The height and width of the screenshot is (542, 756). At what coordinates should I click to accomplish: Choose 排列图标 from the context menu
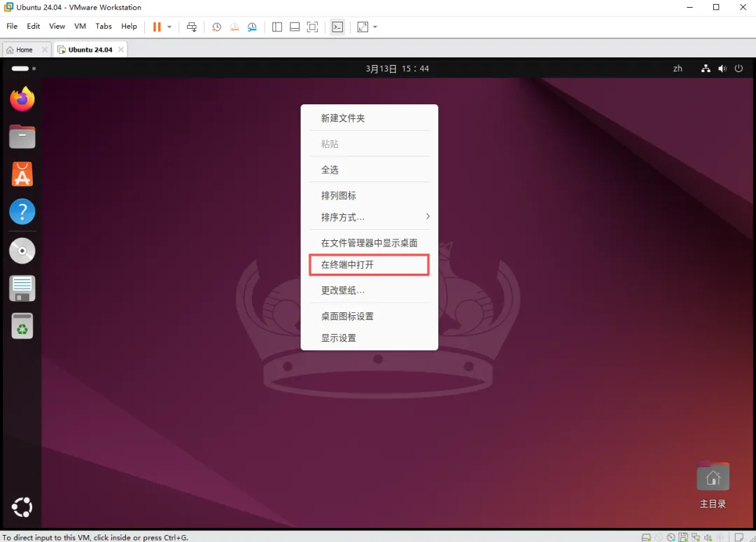point(370,195)
